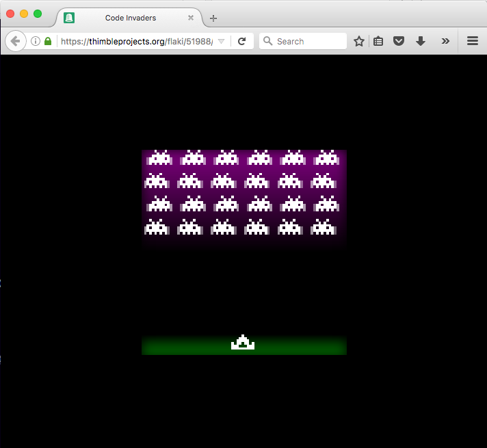Reload the Code Invaders page
Image resolution: width=487 pixels, height=448 pixels.
[x=241, y=41]
